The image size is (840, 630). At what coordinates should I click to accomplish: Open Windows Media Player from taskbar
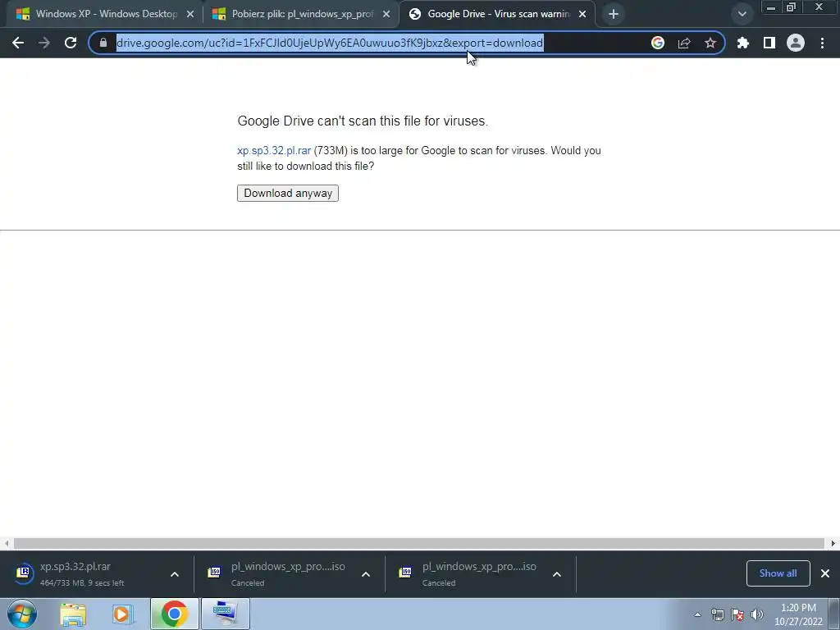click(122, 614)
